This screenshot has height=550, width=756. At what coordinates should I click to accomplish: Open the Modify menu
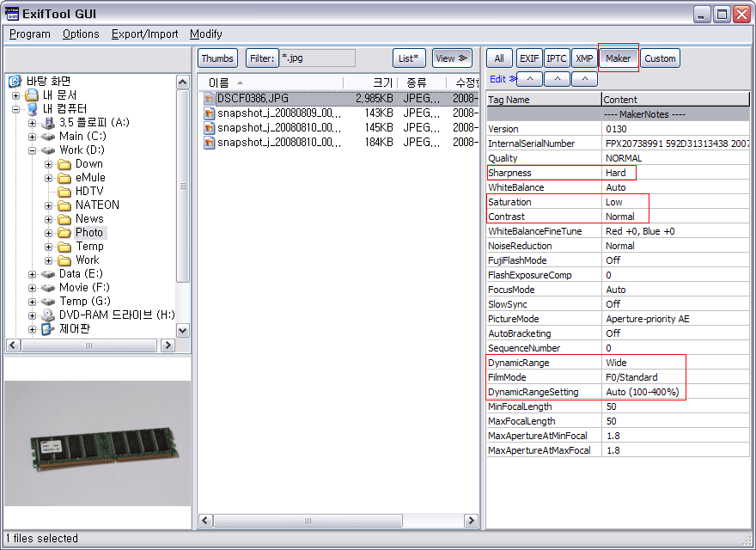coord(205,34)
